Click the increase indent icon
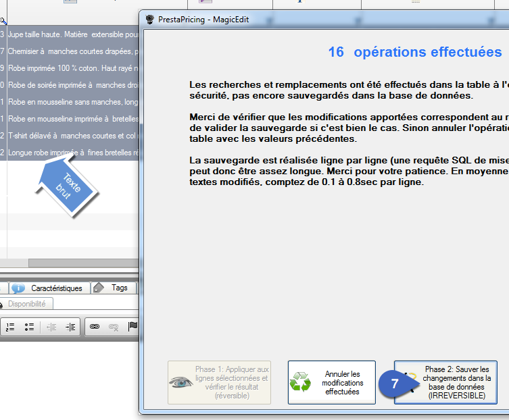 [x=70, y=327]
